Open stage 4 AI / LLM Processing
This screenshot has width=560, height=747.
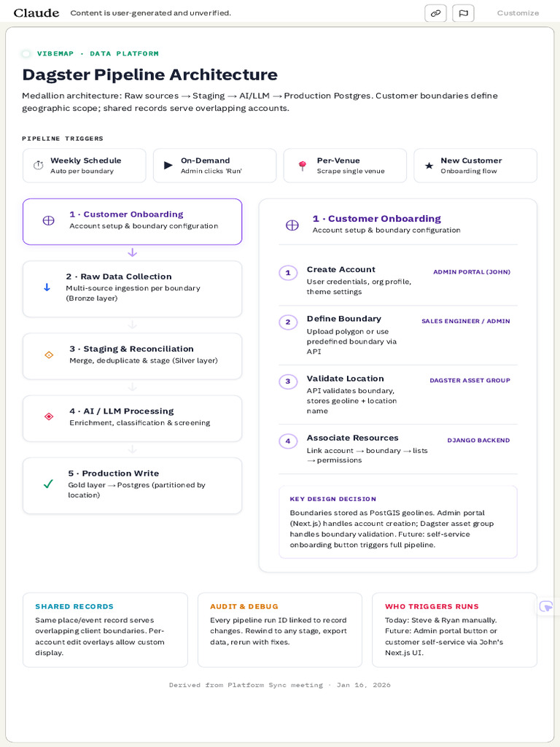pos(133,418)
